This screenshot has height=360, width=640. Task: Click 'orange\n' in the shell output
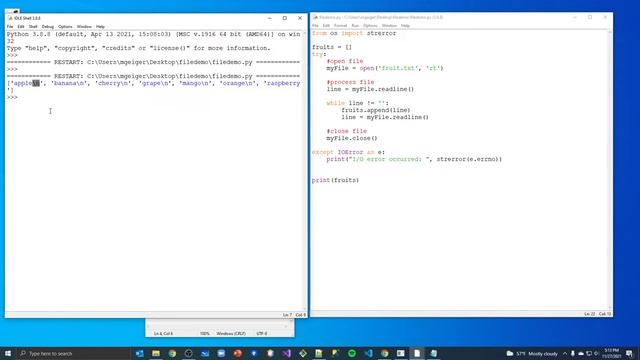238,83
